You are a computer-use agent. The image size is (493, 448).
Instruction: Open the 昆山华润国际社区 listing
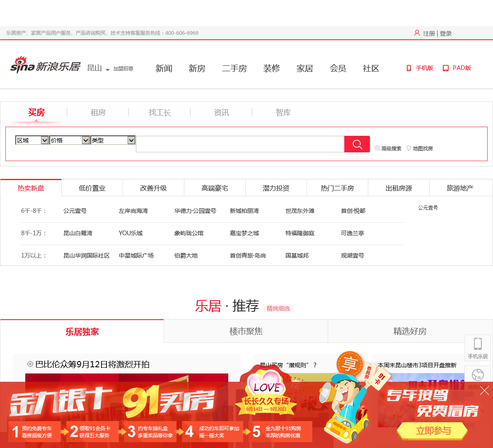[x=87, y=255]
